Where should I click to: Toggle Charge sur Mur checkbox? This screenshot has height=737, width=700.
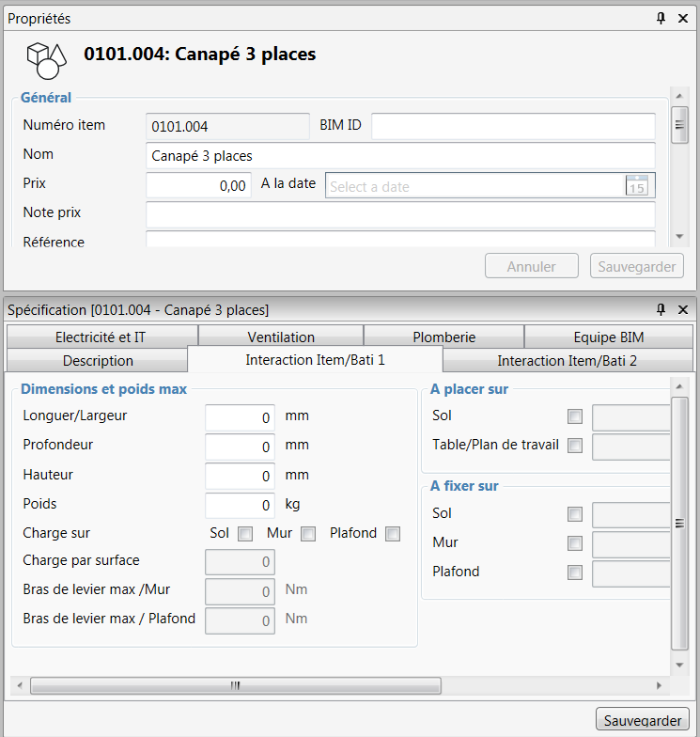pyautogui.click(x=308, y=534)
